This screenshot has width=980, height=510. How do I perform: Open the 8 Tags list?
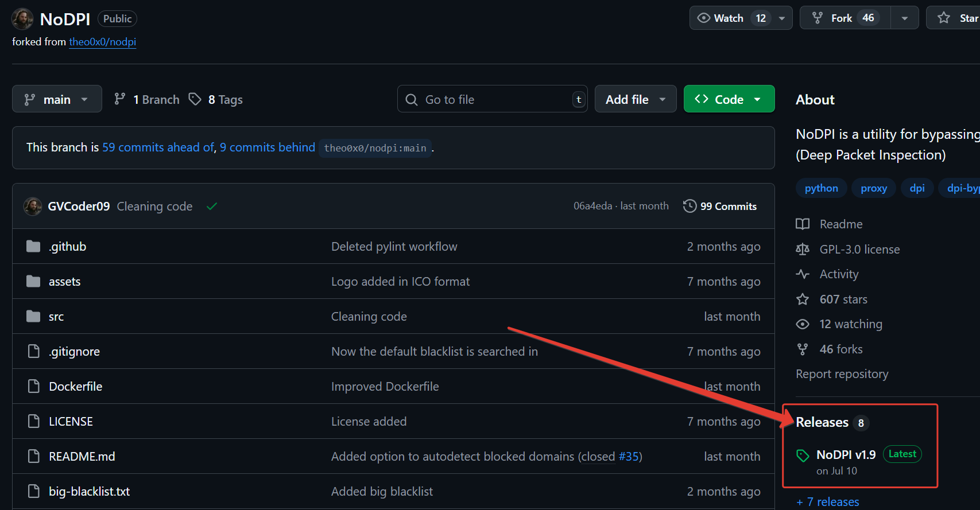coord(216,99)
